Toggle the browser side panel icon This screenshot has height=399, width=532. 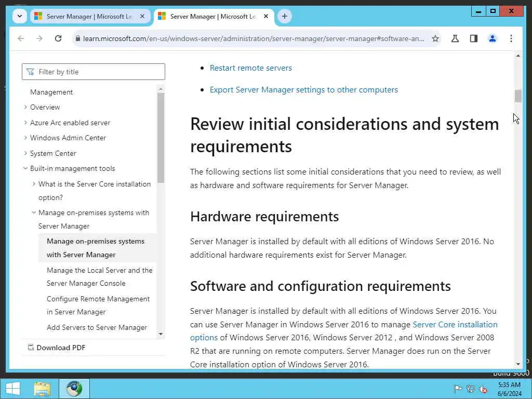[474, 38]
